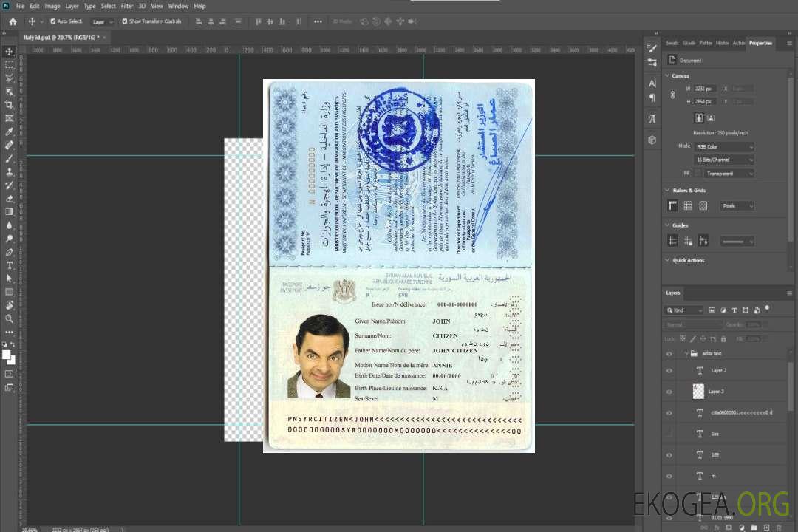Click the foreground color swatch
Viewport: 798px width, 532px height.
(7, 355)
